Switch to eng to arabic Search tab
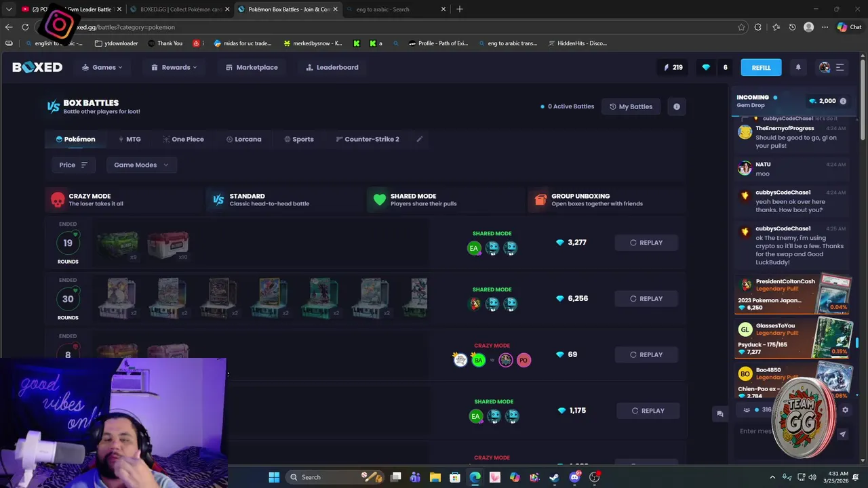The width and height of the screenshot is (868, 488). (x=396, y=9)
